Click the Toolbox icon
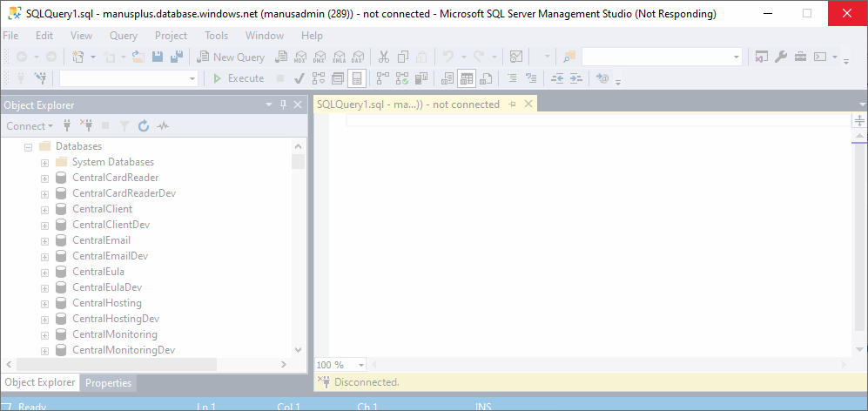Screen dimensions: 868x411 800,57
